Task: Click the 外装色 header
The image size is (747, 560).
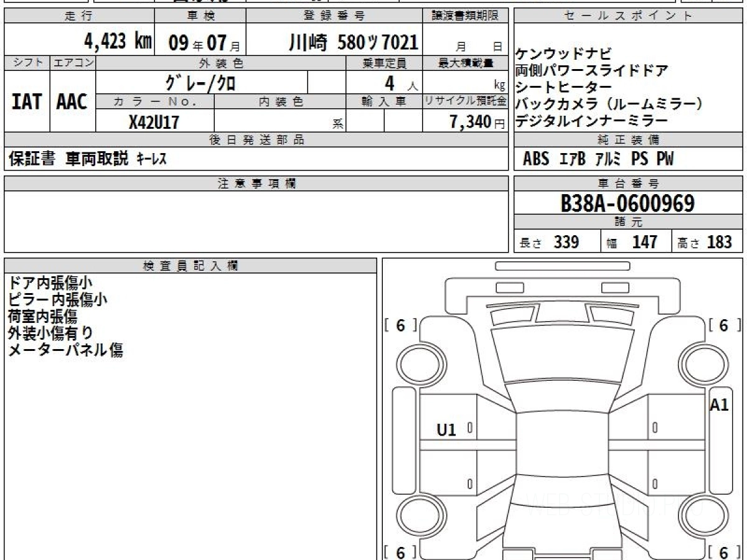Action: pos(221,63)
